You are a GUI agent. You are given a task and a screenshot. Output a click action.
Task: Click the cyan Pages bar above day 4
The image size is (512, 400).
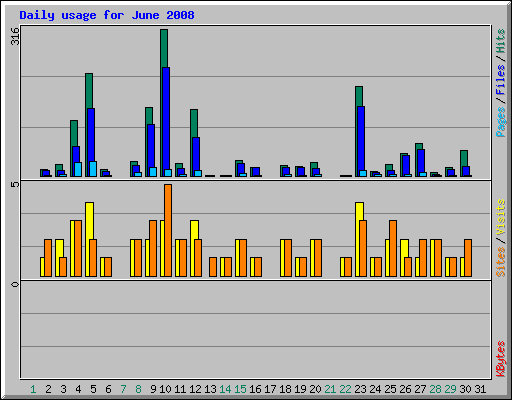pos(78,169)
